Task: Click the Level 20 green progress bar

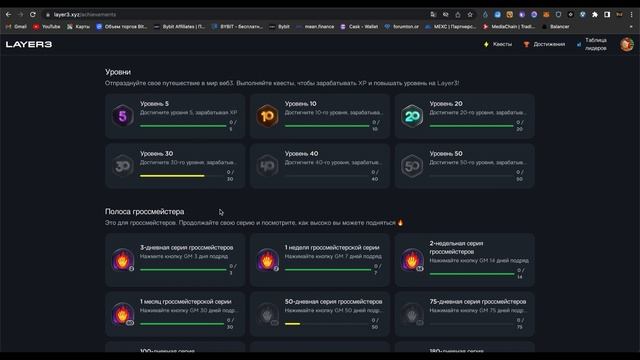Action: point(471,126)
